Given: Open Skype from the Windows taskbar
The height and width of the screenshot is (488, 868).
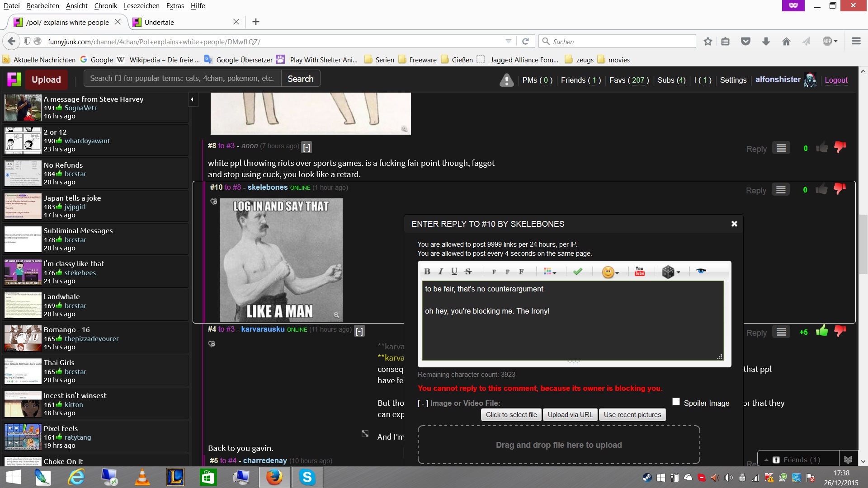Looking at the screenshot, I should pyautogui.click(x=307, y=477).
